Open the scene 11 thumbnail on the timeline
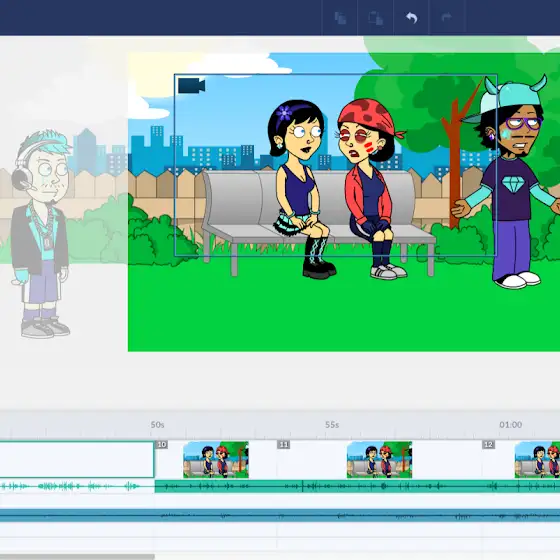560x560 pixels. point(379,460)
